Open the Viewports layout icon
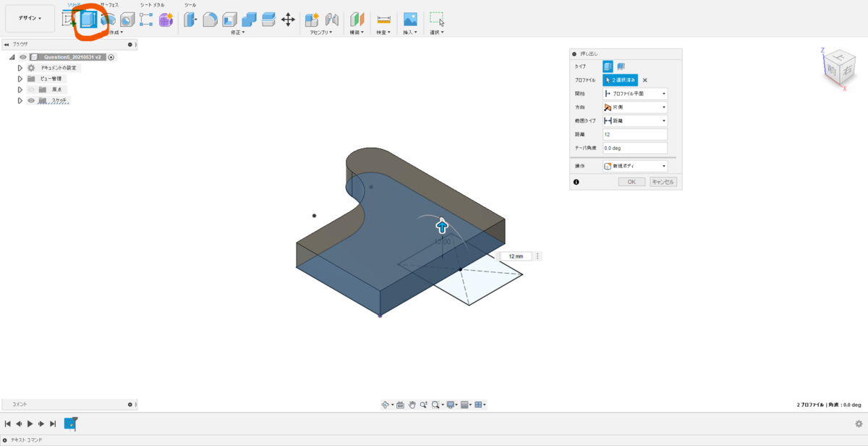Image resolution: width=868 pixels, height=446 pixels. (479, 405)
